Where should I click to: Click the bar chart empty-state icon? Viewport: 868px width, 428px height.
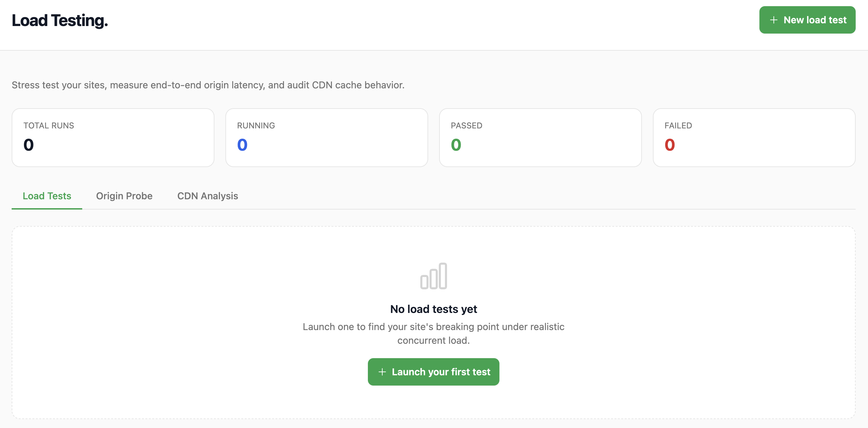click(x=434, y=276)
